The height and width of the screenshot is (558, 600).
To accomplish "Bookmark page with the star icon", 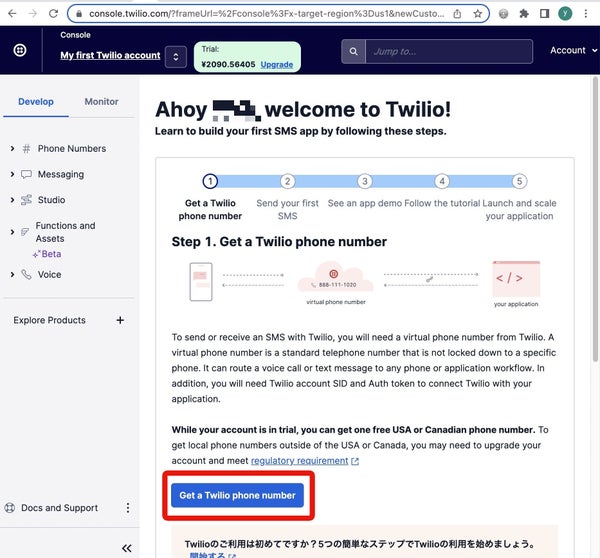I will [x=478, y=14].
